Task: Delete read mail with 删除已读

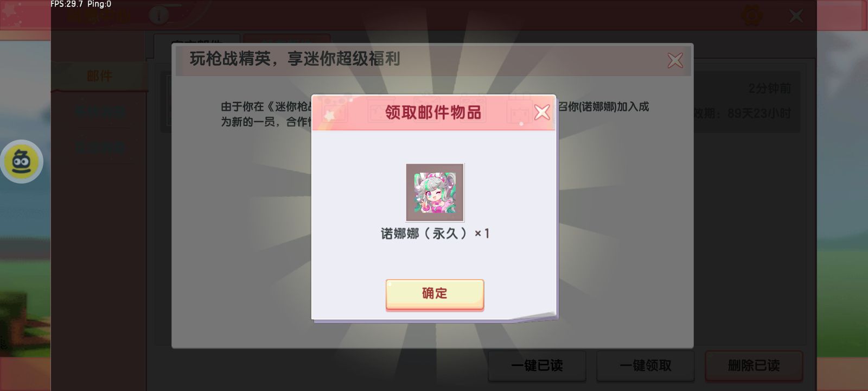Action: 754,365
